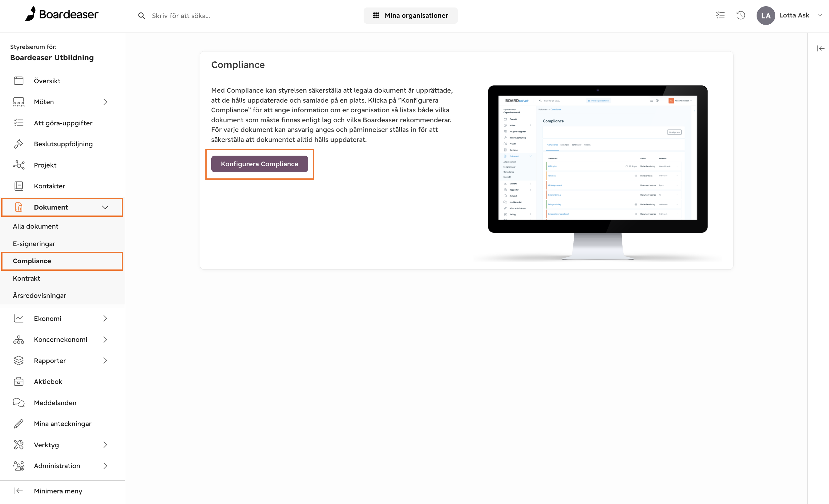The width and height of the screenshot is (829, 504).
Task: Collapse the right side panel arrow icon
Action: [821, 48]
